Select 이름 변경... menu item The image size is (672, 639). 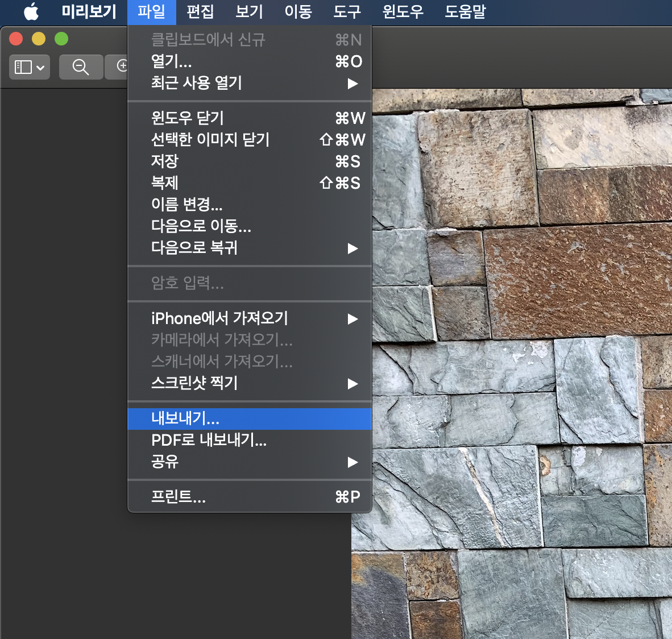click(250, 205)
